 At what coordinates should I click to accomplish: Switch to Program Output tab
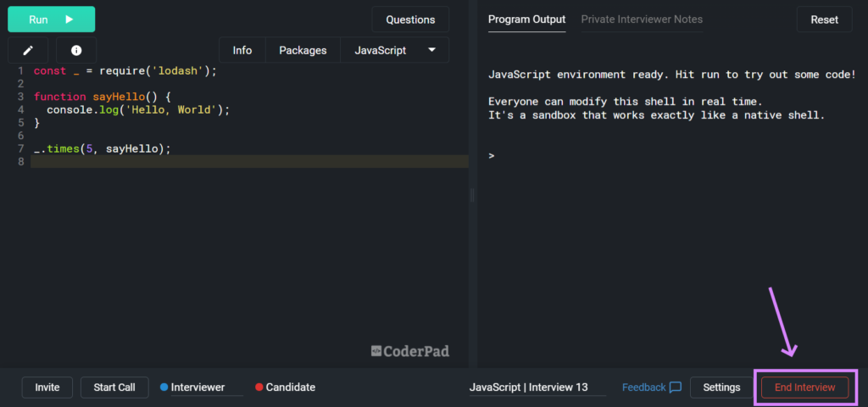click(527, 20)
